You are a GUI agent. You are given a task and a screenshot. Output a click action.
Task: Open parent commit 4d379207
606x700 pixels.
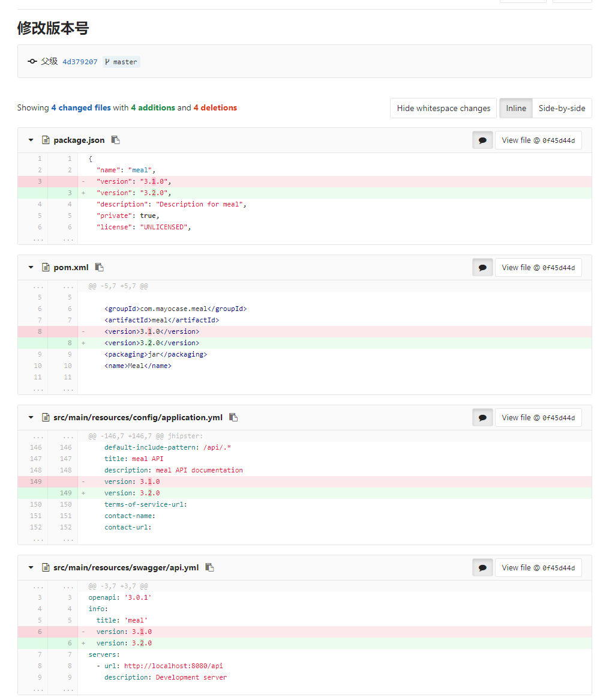coord(80,62)
